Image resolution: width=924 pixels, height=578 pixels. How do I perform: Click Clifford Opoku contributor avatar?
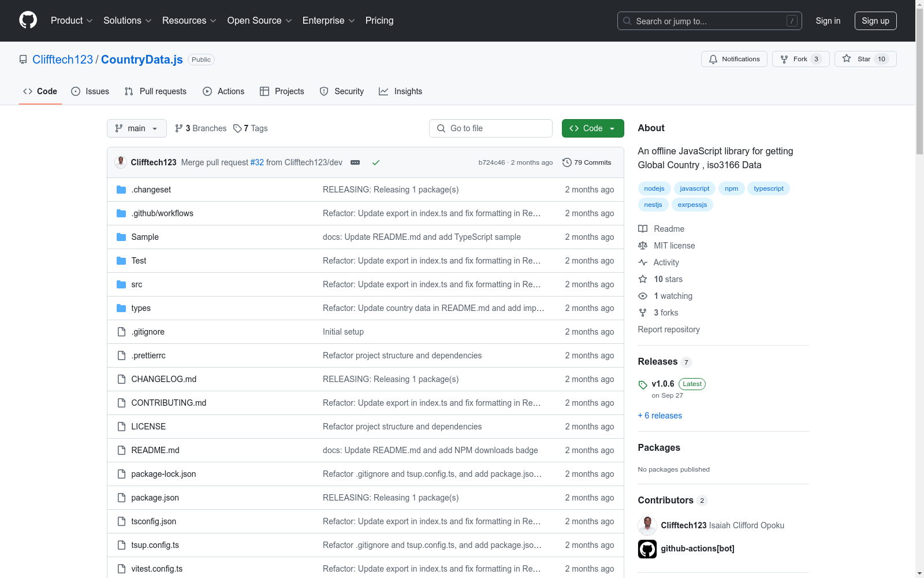[x=647, y=525]
